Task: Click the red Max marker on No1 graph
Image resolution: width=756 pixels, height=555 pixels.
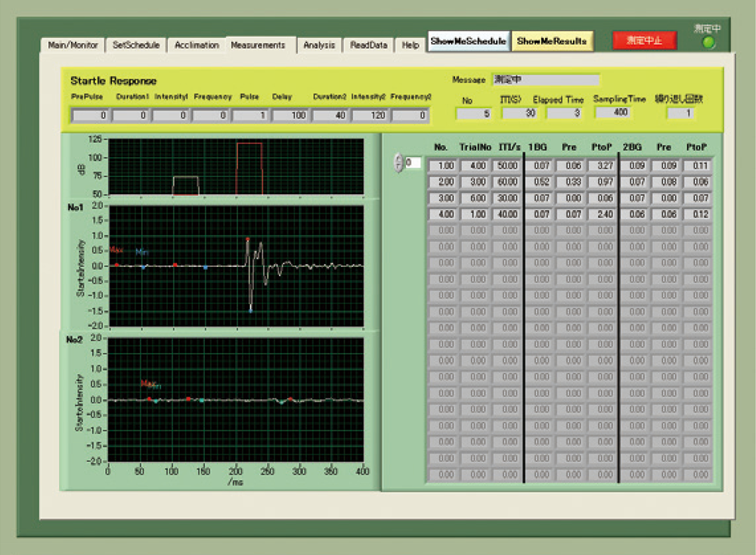Action: tap(248, 239)
